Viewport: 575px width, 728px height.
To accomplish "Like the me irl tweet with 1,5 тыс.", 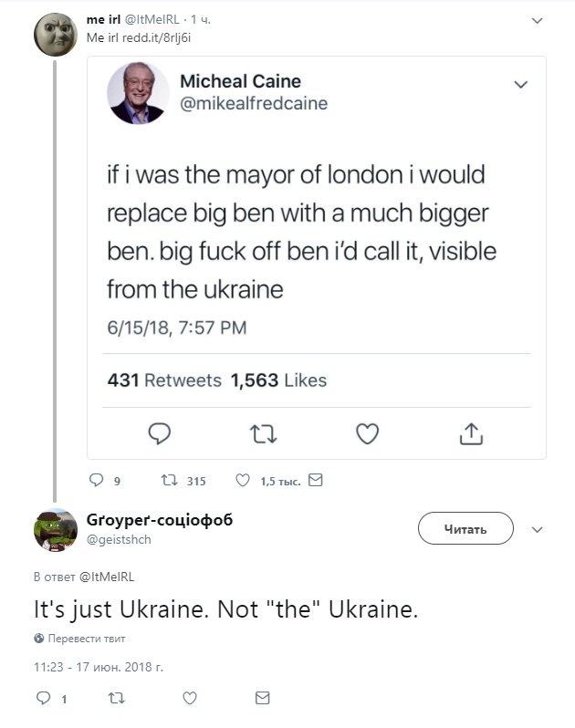I will [243, 480].
